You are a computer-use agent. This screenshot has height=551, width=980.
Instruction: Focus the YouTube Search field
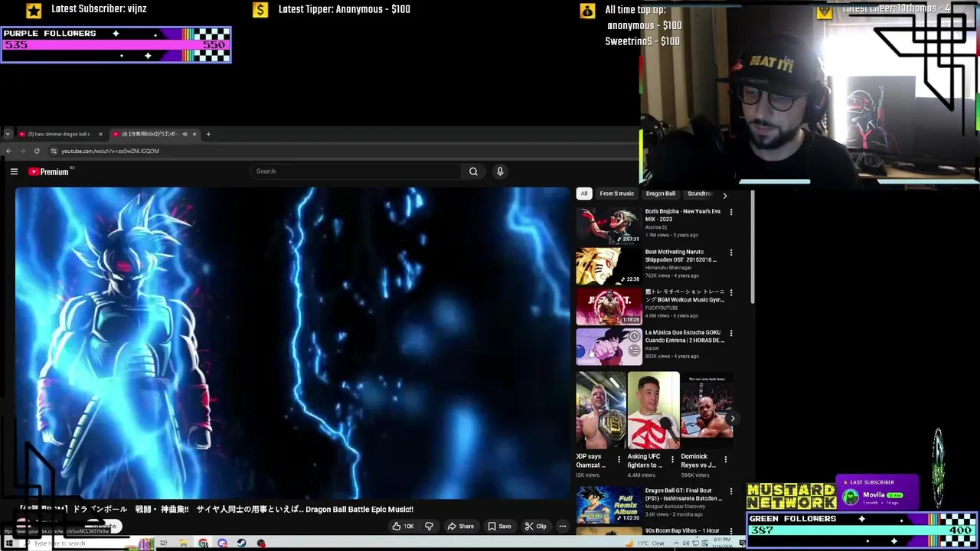[x=356, y=171]
